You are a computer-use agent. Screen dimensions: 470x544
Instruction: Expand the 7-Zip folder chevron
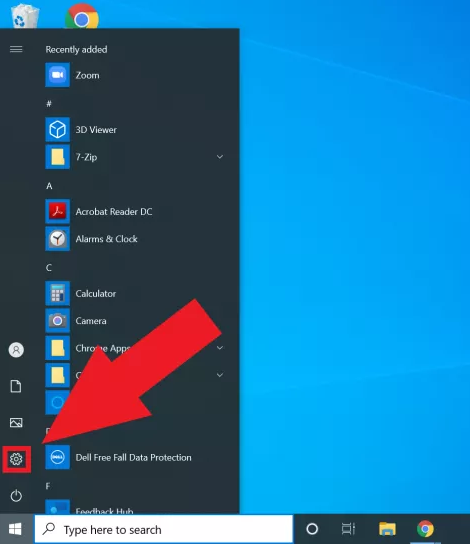[220, 157]
